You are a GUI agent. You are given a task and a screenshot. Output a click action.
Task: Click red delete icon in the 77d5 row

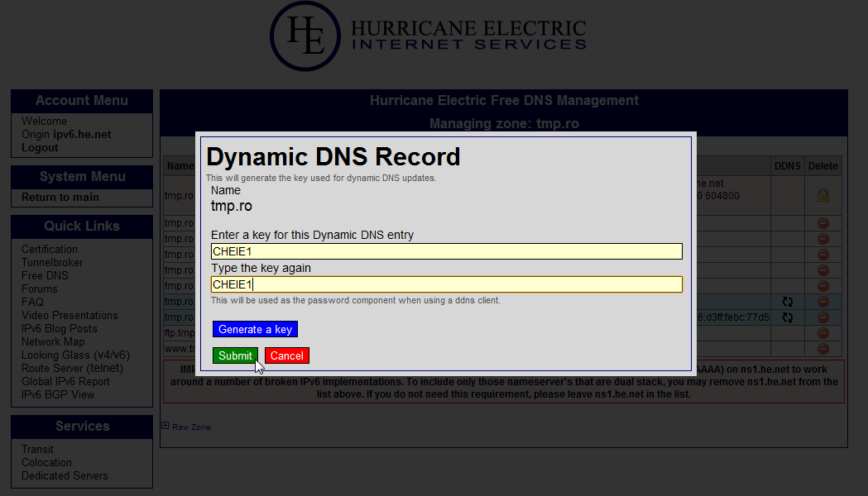[x=822, y=317]
